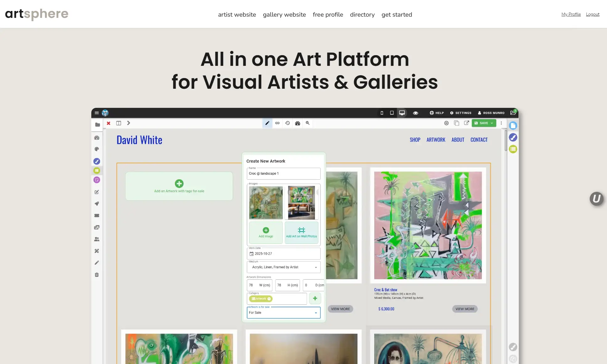Image resolution: width=607 pixels, height=364 pixels.
Task: Click the rocket icon in left sidebar
Action: (x=97, y=204)
